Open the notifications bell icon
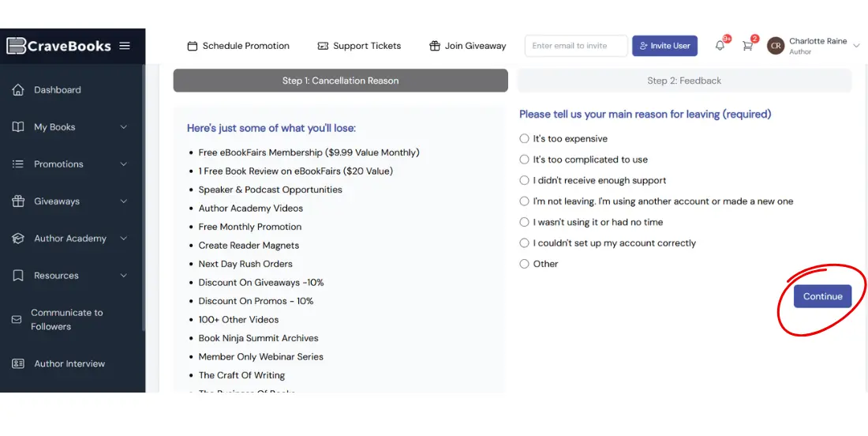Screen dimensions: 868x436 point(720,46)
